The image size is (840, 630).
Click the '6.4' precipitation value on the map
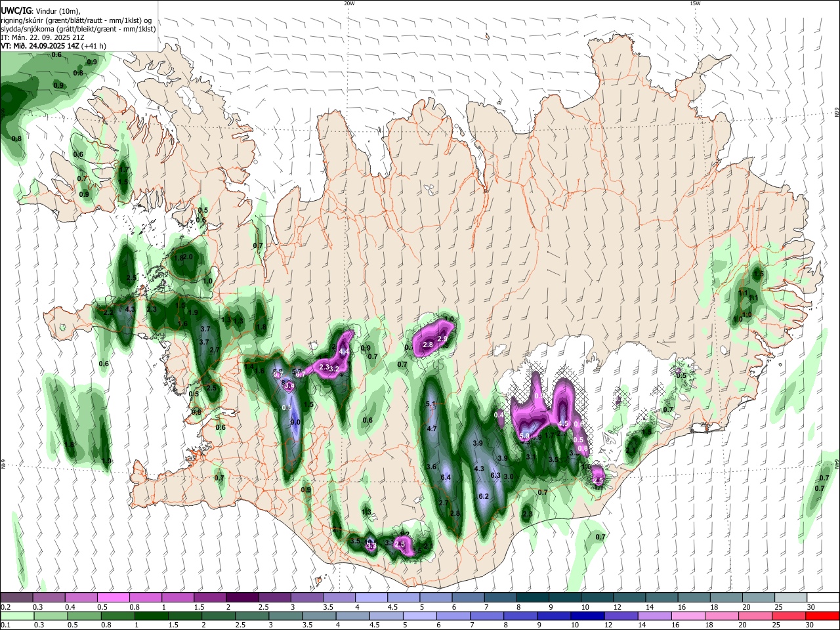pos(446,477)
